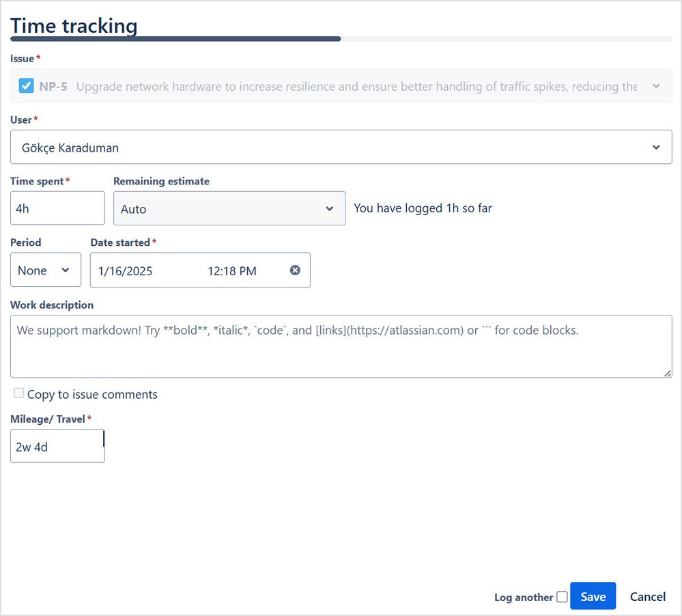Click the date 1/16/2025 in Date started
The width and height of the screenshot is (682, 616).
click(x=125, y=271)
